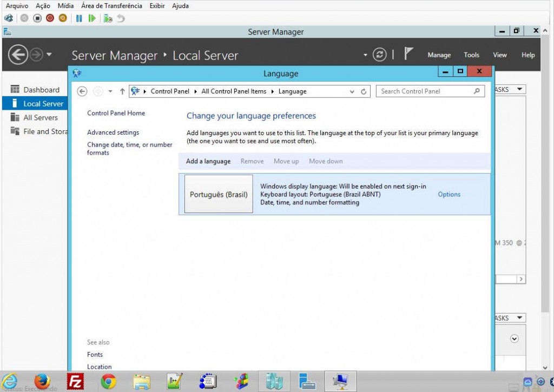Open the Fonts link under See also
The width and height of the screenshot is (554, 392).
pyautogui.click(x=95, y=355)
